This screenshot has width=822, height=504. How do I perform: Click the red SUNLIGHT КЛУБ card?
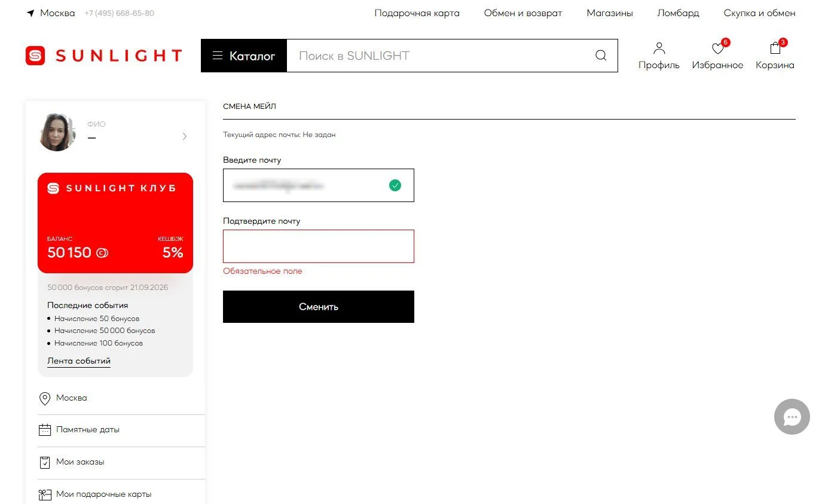(115, 223)
